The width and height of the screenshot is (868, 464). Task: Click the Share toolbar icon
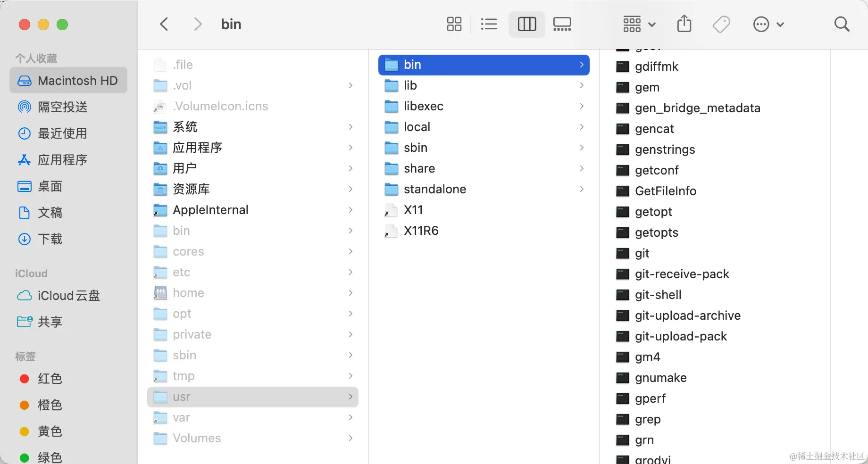tap(684, 24)
